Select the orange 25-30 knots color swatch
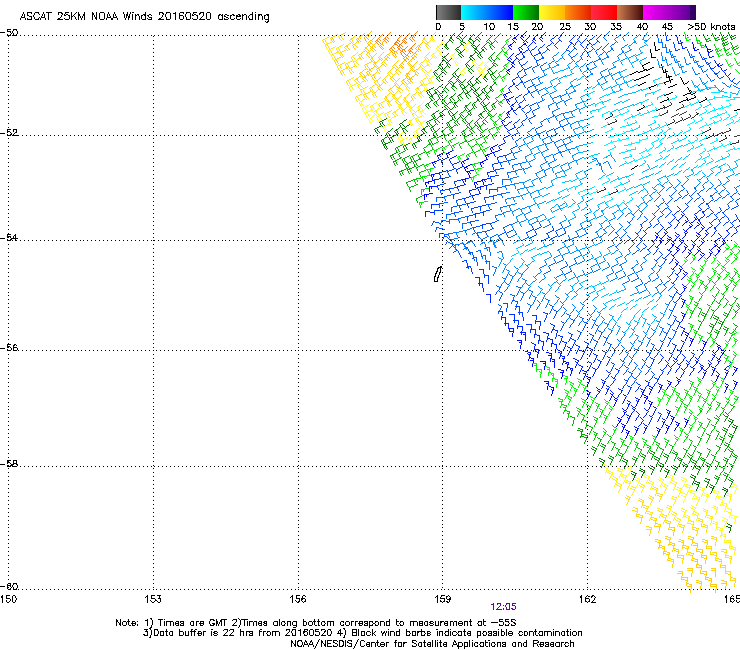This screenshot has height=650, width=740. tap(578, 12)
